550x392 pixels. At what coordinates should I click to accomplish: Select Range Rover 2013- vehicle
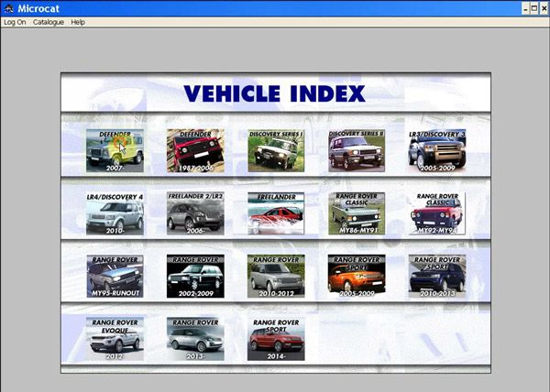pyautogui.click(x=195, y=339)
